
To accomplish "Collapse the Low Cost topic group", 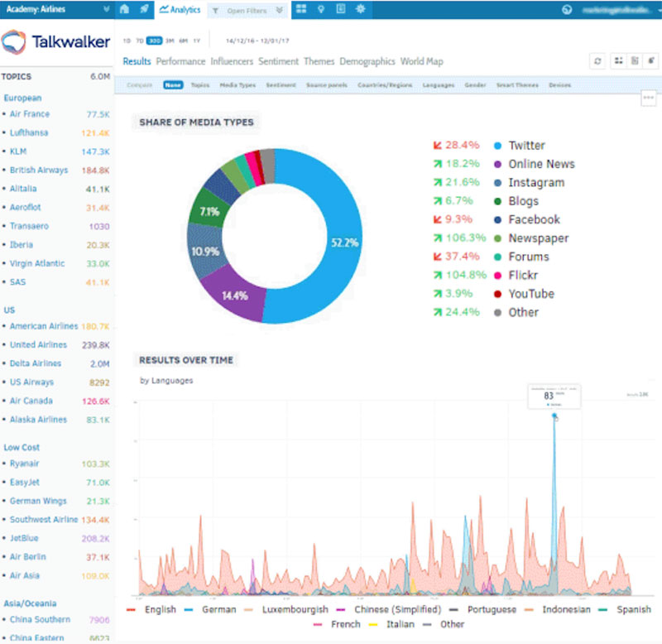I will tap(22, 447).
